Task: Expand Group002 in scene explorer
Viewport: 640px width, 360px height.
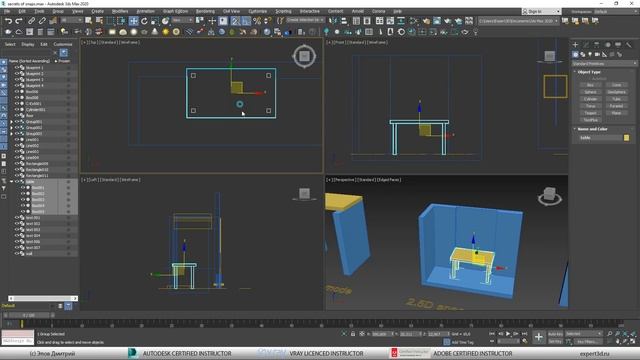Action: [11, 128]
